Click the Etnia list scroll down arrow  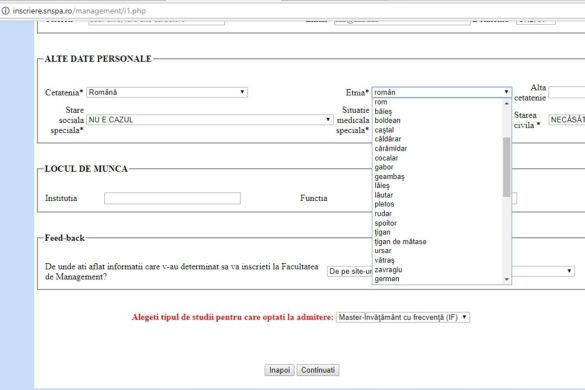point(507,279)
